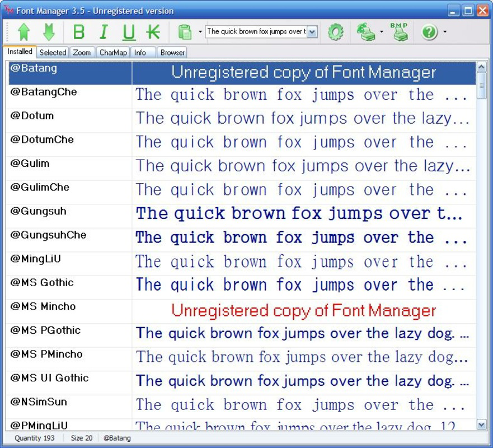Open the Zoom tab
The image size is (493, 448).
(82, 53)
